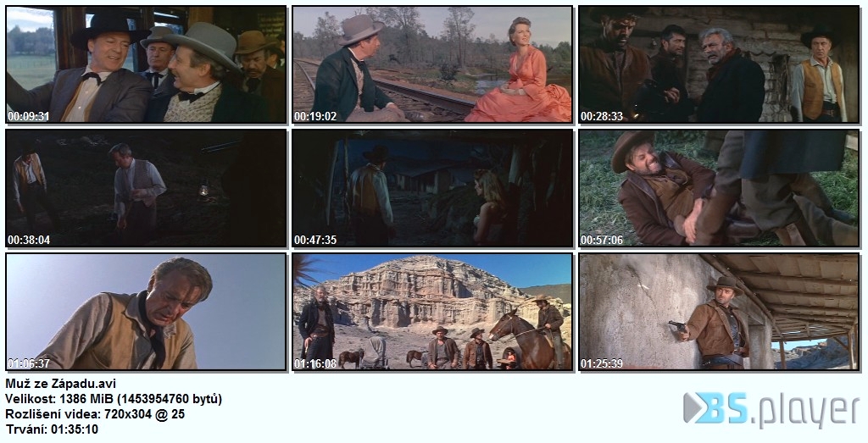868x443 pixels.
Task: Click the play arrow in BS.player logo
Action: 693,407
